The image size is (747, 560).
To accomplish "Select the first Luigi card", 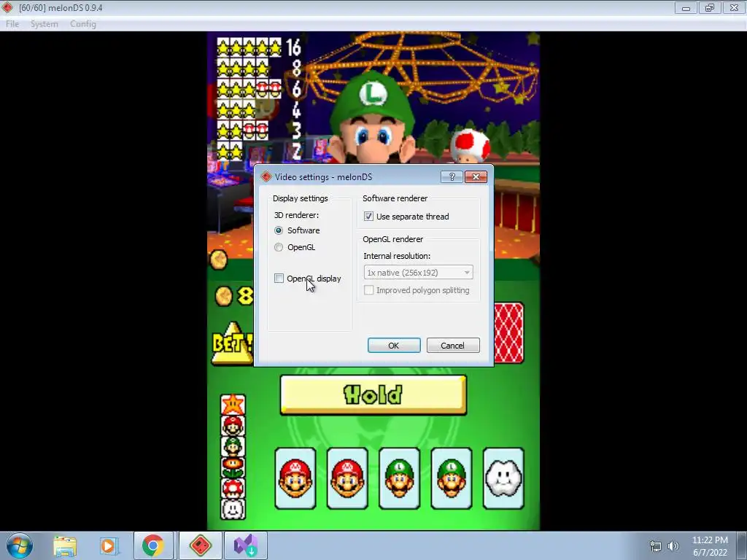I will point(399,478).
